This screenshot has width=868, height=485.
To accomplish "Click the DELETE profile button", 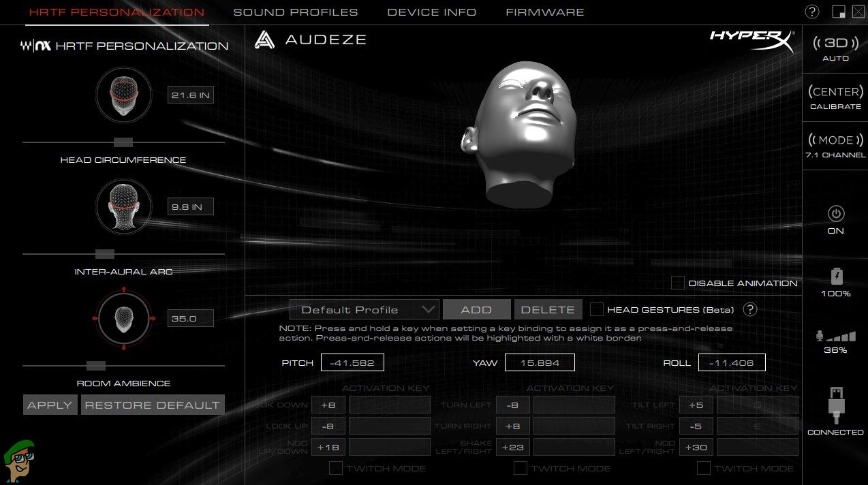I will click(548, 309).
